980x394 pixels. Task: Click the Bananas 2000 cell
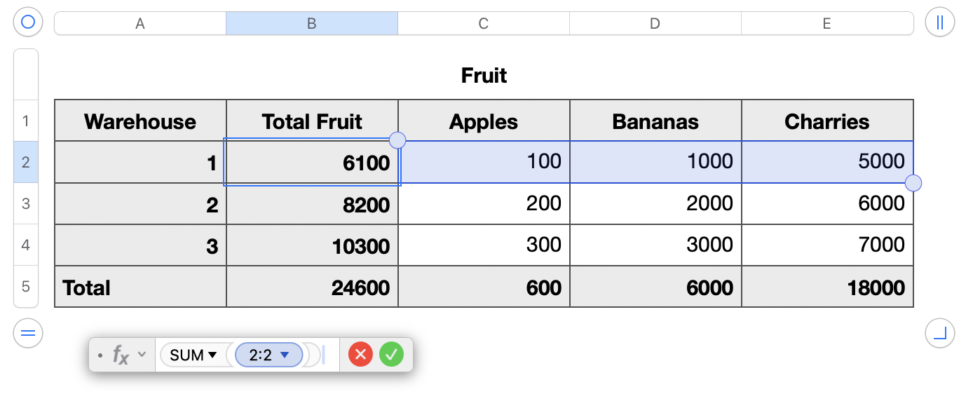tap(655, 204)
